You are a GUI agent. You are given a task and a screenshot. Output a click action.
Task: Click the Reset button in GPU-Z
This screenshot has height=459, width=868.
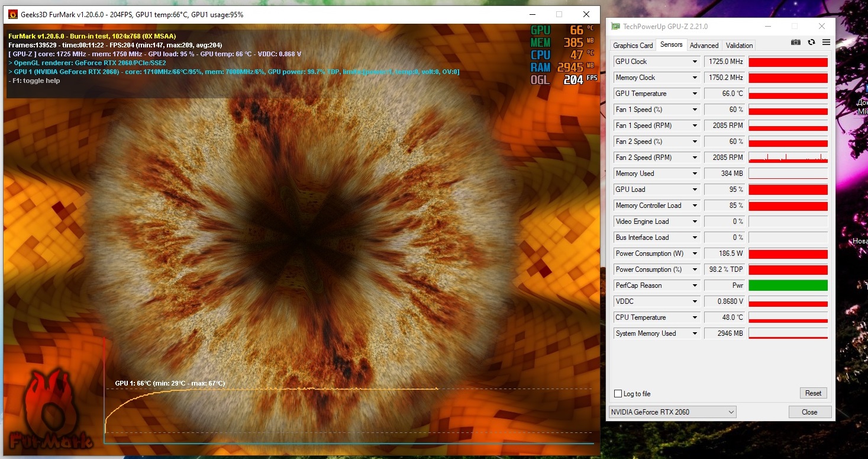point(813,393)
